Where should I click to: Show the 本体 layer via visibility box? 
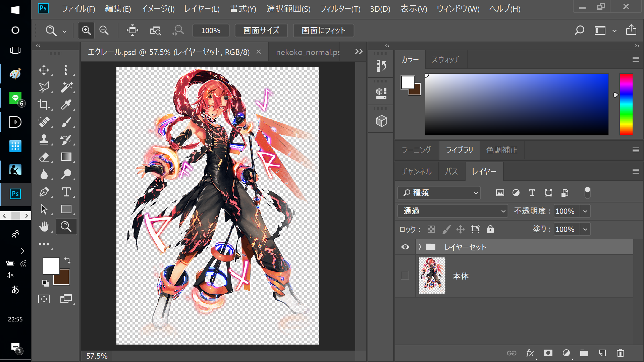tap(405, 276)
